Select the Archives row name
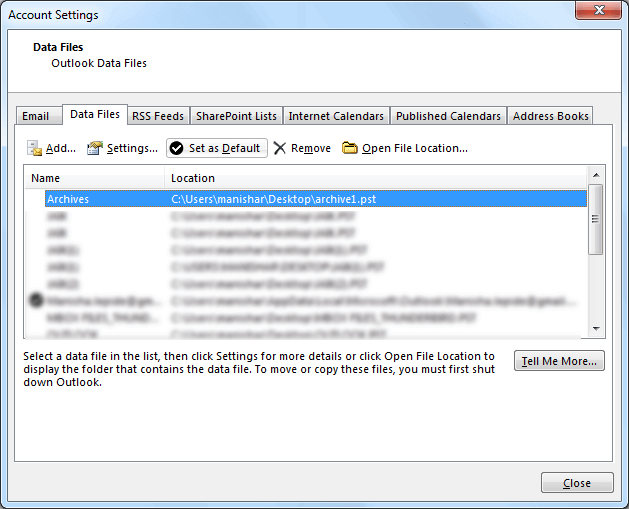Image resolution: width=629 pixels, height=509 pixels. (x=68, y=199)
